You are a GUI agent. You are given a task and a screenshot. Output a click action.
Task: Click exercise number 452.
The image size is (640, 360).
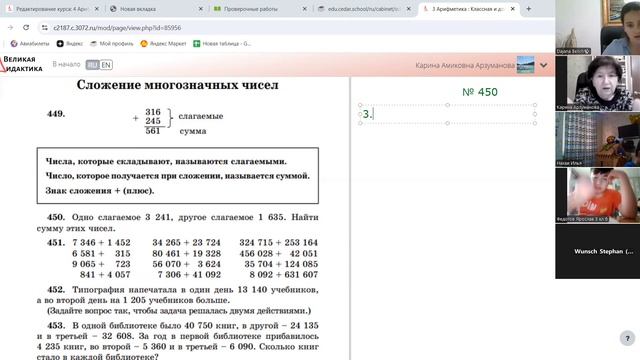(56, 290)
